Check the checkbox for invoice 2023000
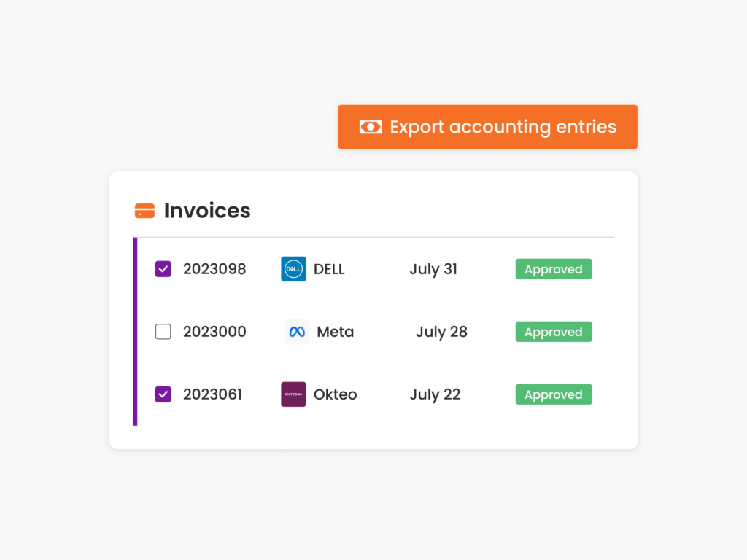The height and width of the screenshot is (560, 747). point(163,331)
